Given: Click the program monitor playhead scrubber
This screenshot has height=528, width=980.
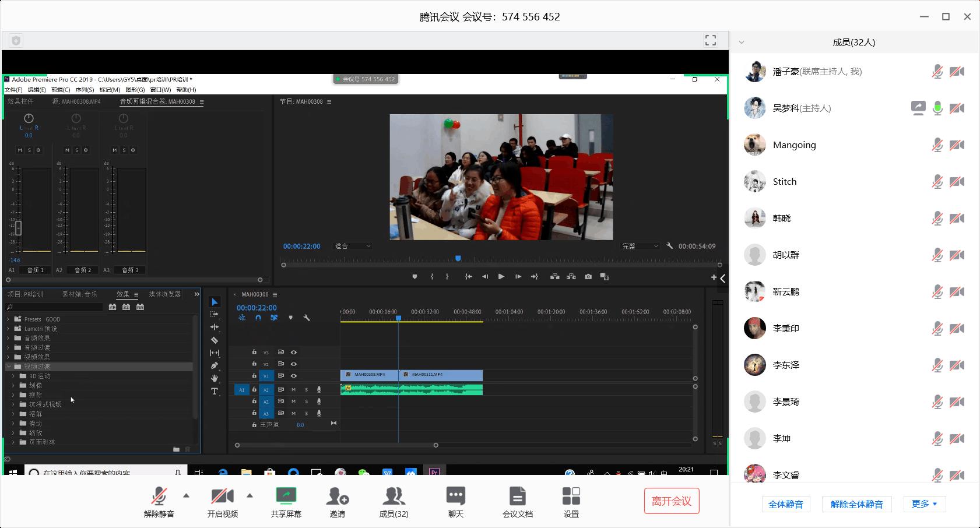Looking at the screenshot, I should [458, 258].
